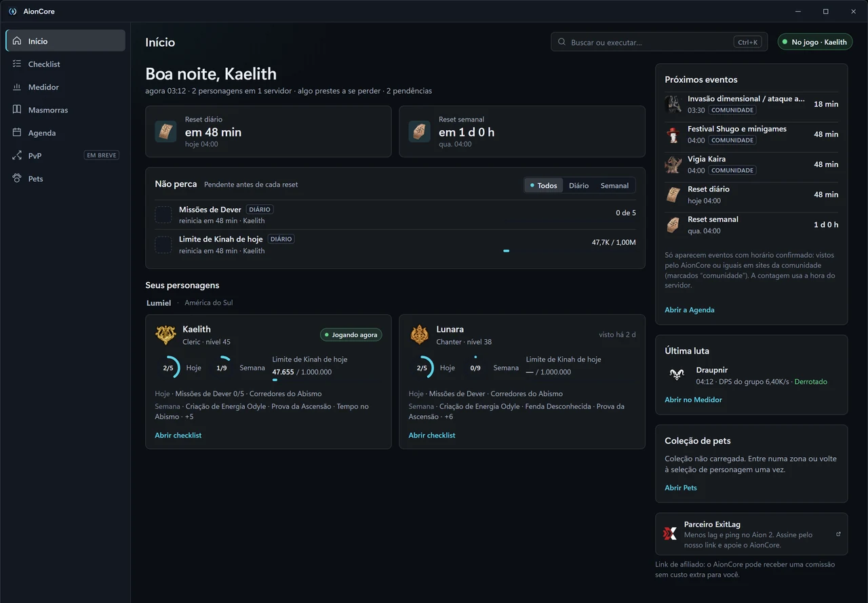Check the Missões de Dever checkbox

click(163, 215)
